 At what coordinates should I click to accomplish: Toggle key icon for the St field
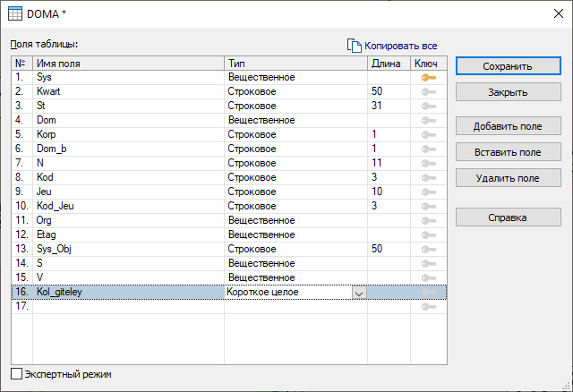pyautogui.click(x=428, y=106)
